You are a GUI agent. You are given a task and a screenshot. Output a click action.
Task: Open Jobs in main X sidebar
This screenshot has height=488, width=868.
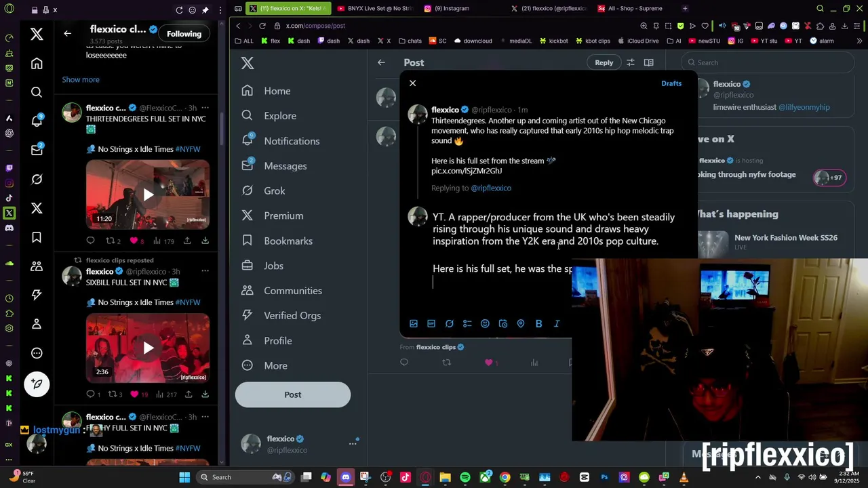point(263,266)
